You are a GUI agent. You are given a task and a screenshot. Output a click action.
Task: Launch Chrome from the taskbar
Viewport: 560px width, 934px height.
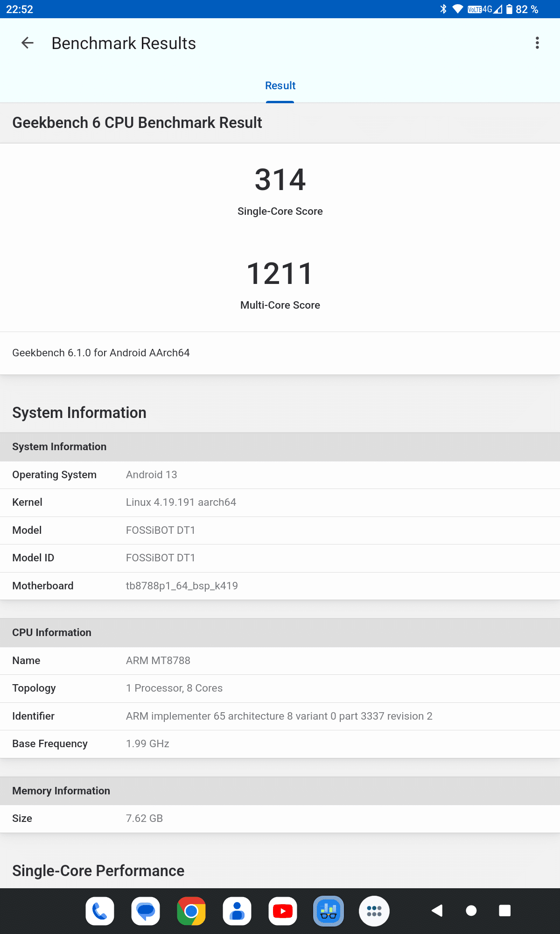[191, 911]
